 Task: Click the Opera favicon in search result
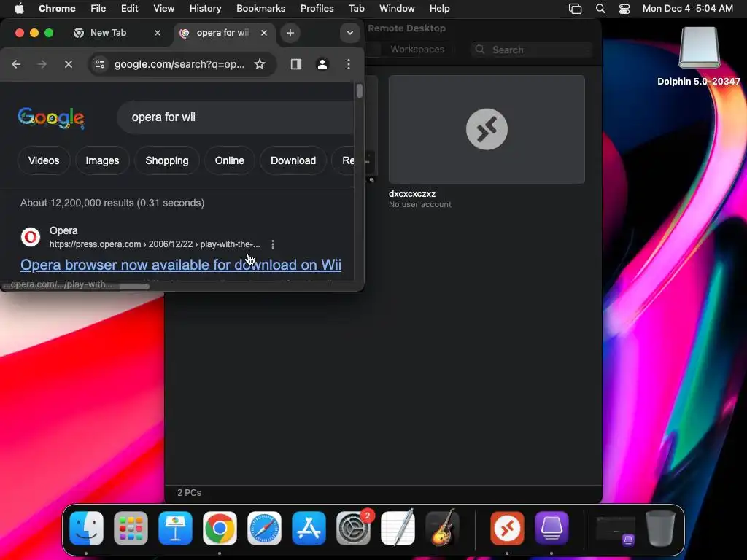(x=31, y=237)
